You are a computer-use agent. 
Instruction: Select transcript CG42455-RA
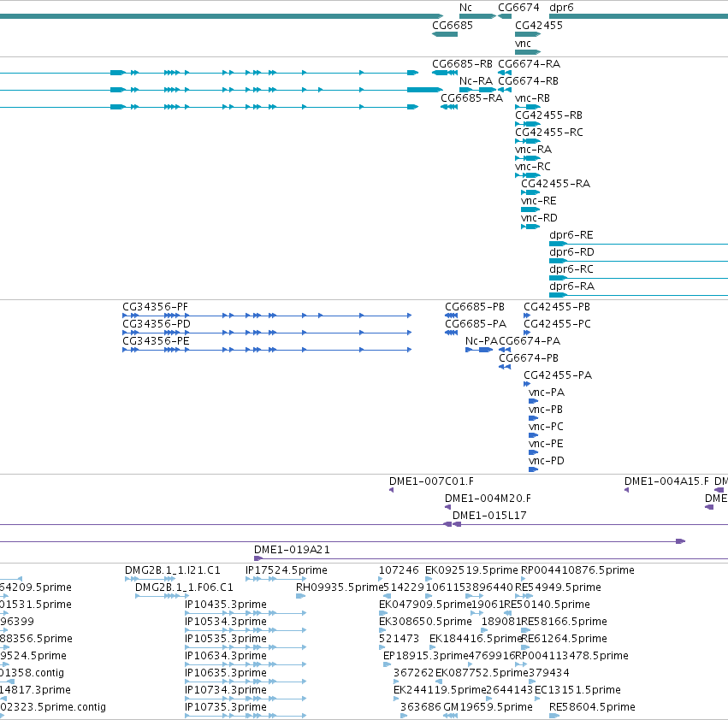555,183
